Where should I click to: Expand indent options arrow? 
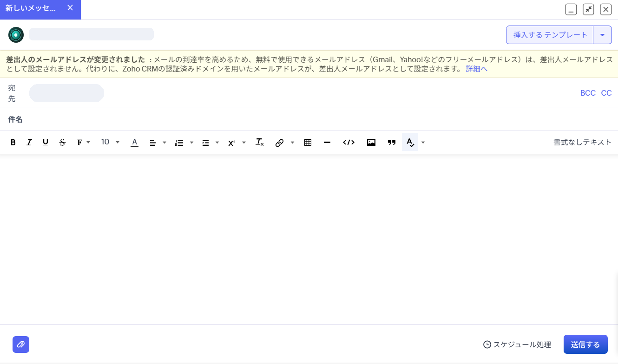(x=217, y=143)
